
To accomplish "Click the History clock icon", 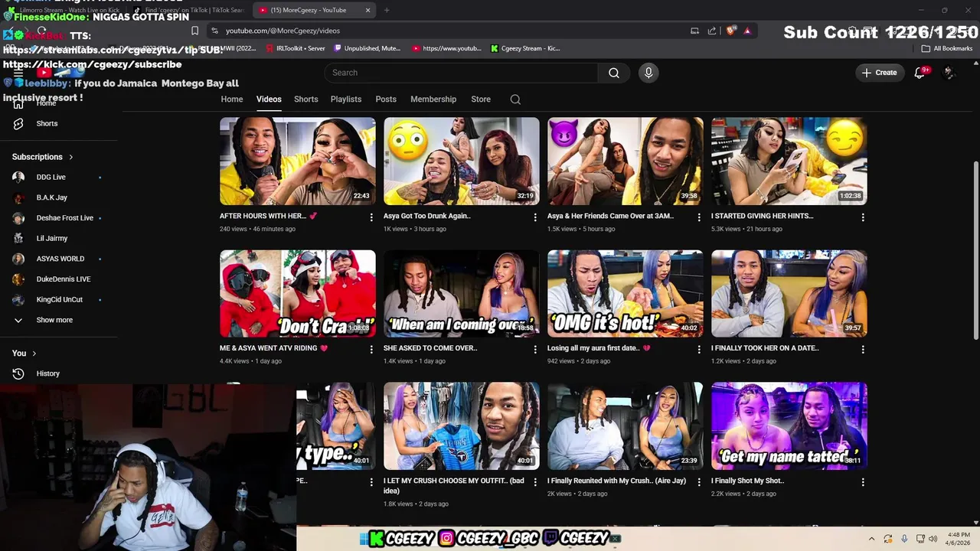I will 18,373.
